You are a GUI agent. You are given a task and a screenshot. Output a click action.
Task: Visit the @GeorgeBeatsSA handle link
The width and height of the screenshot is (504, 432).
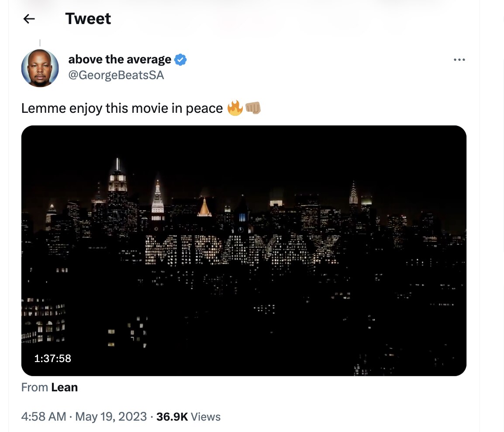[116, 75]
